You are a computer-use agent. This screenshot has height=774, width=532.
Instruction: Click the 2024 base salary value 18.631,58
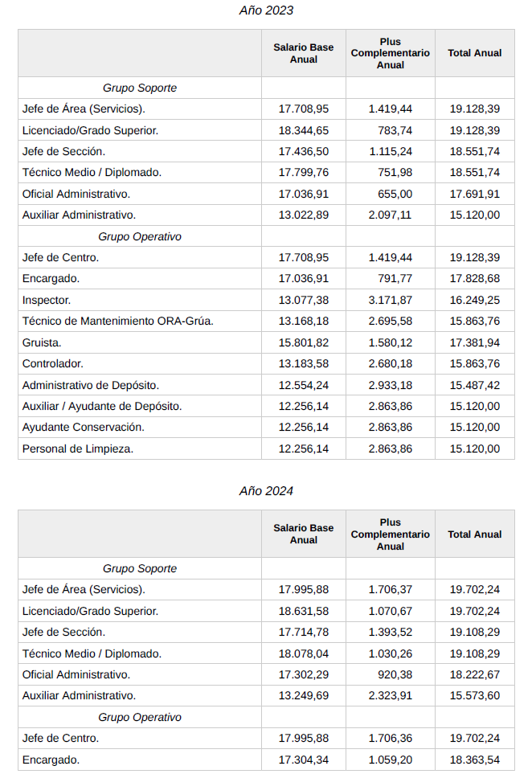[x=304, y=611]
